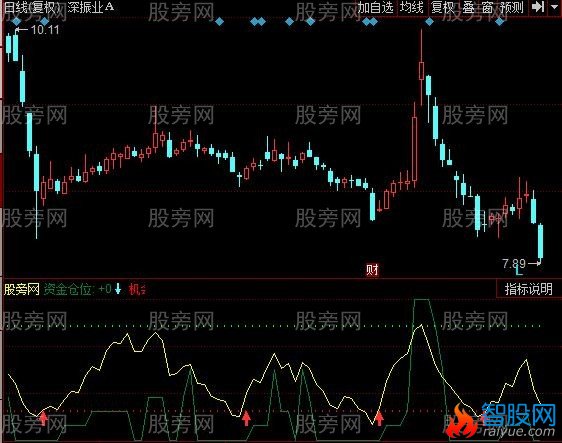Click the blue down arrow beside +0 value
Screen dimensions: 562x443
[x=118, y=289]
